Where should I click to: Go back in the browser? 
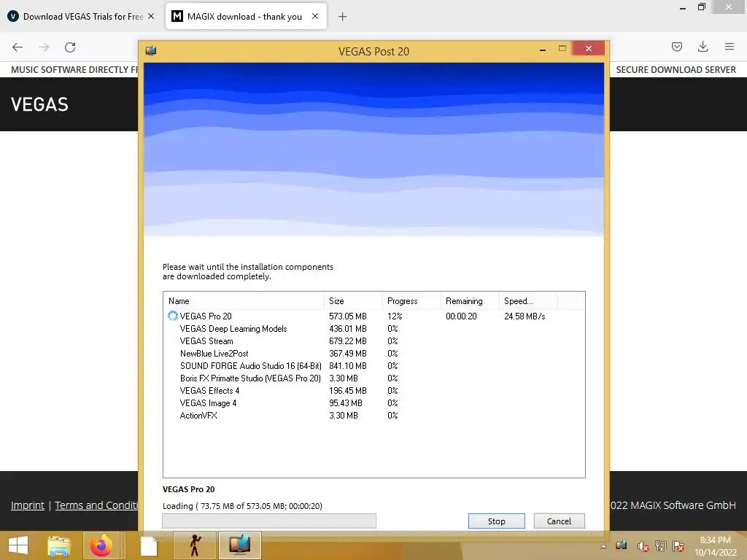tap(18, 47)
